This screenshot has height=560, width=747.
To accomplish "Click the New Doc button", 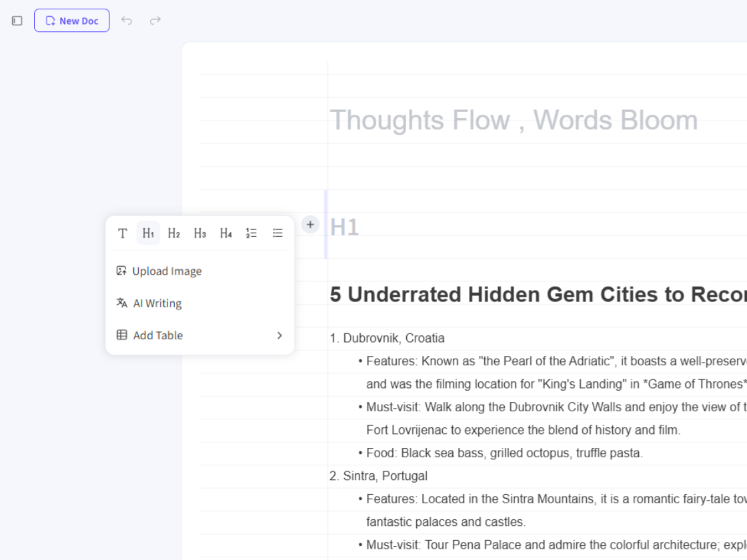I will pyautogui.click(x=72, y=21).
